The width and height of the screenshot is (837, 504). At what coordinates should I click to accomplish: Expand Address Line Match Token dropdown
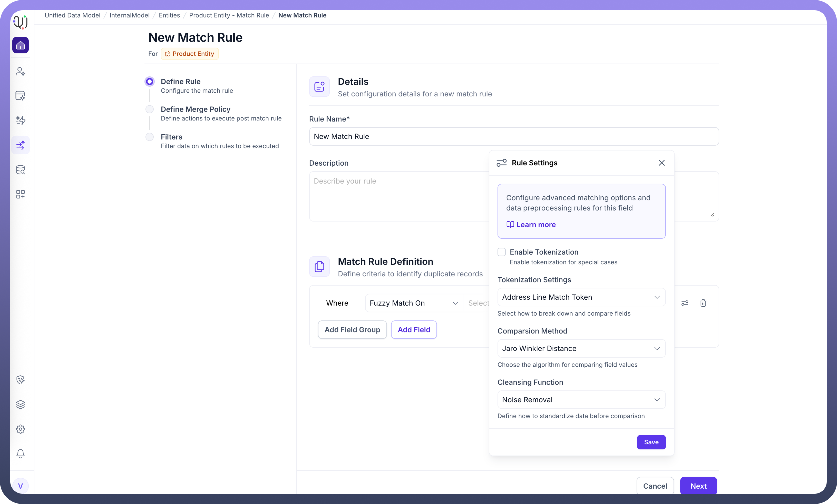[x=581, y=297]
